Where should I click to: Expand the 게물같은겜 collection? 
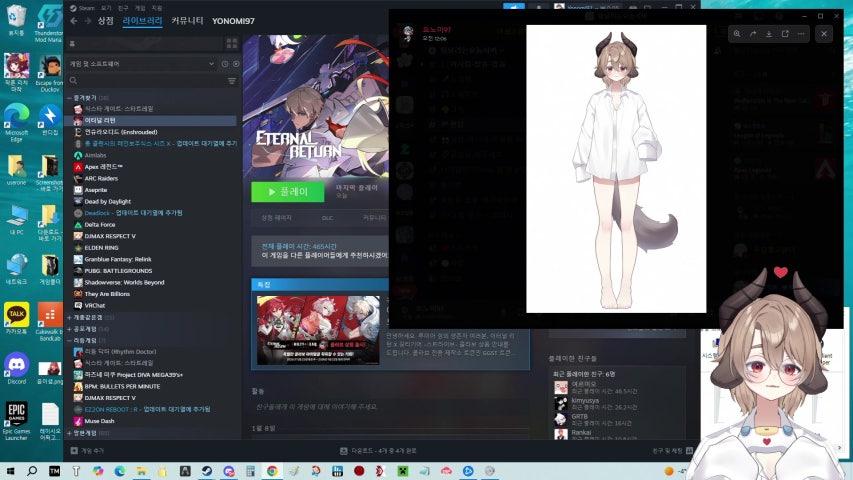69,317
